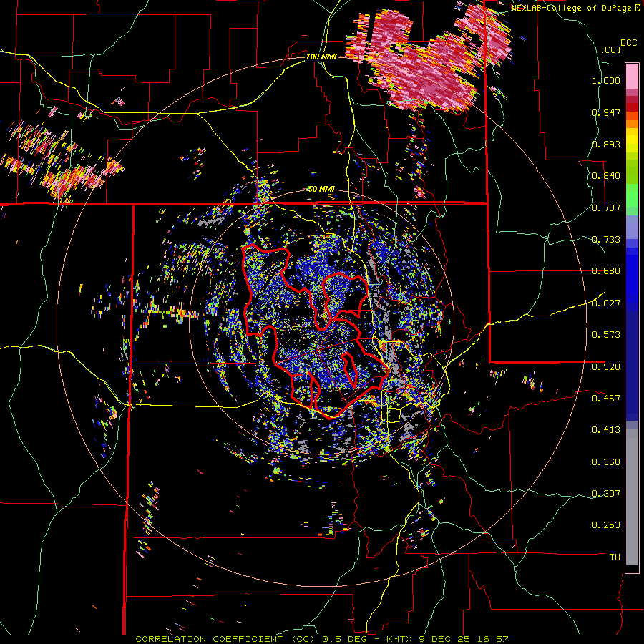
Task: Pick the bright green band of the color scale
Action: click(632, 195)
